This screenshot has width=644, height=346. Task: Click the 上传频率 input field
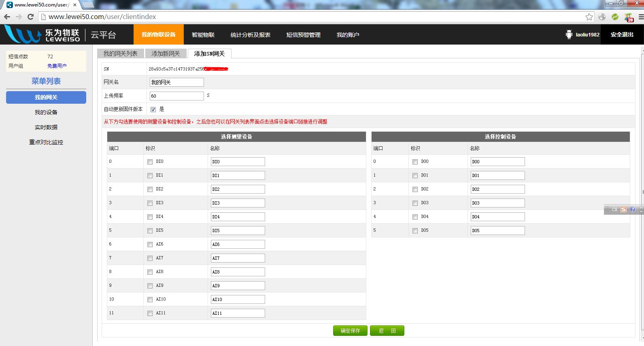[x=176, y=96]
